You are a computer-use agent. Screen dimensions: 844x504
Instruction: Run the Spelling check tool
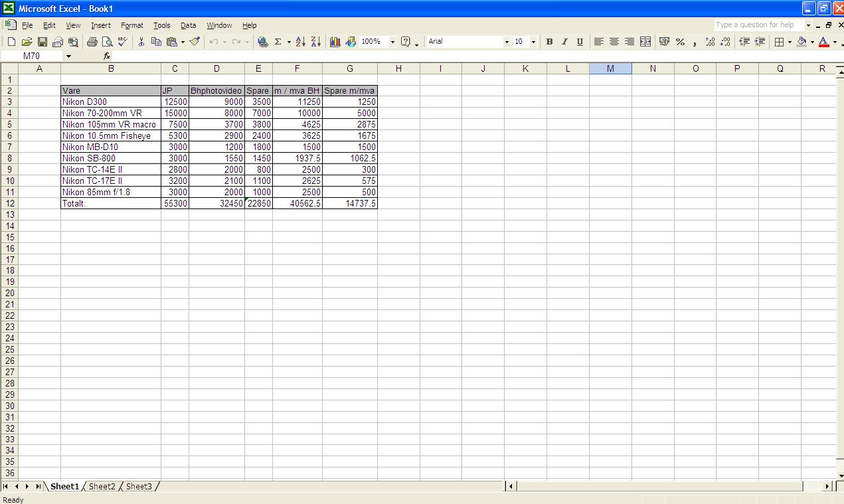click(x=122, y=42)
